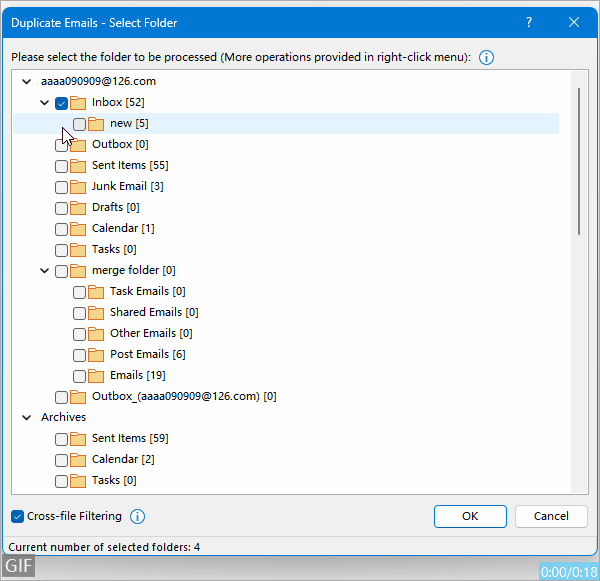
Task: Click the help question mark in title bar
Action: pyautogui.click(x=529, y=22)
